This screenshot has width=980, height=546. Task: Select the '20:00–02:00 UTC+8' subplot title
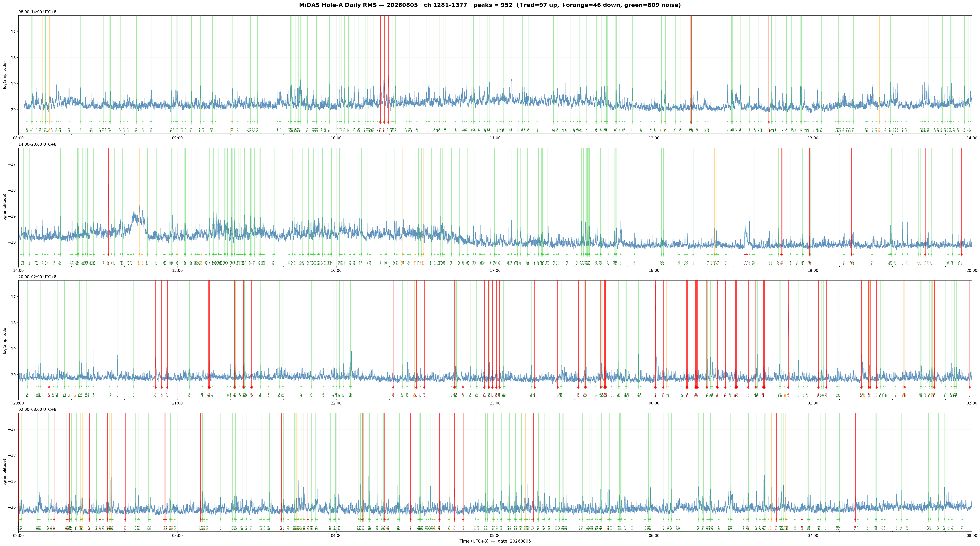pos(37,277)
